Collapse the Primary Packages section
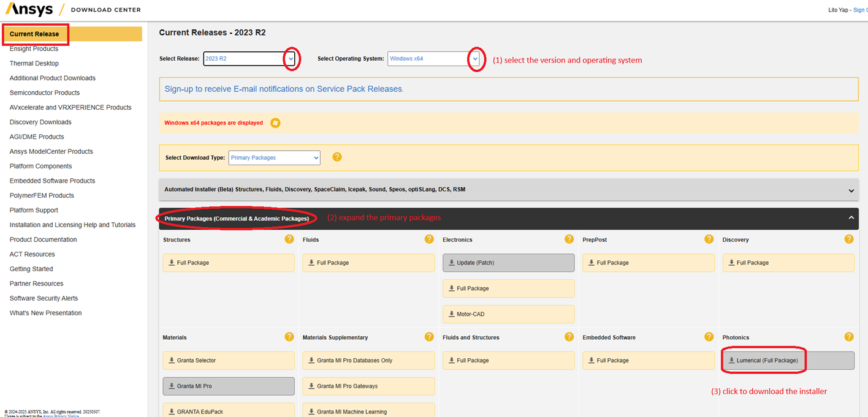 509,219
